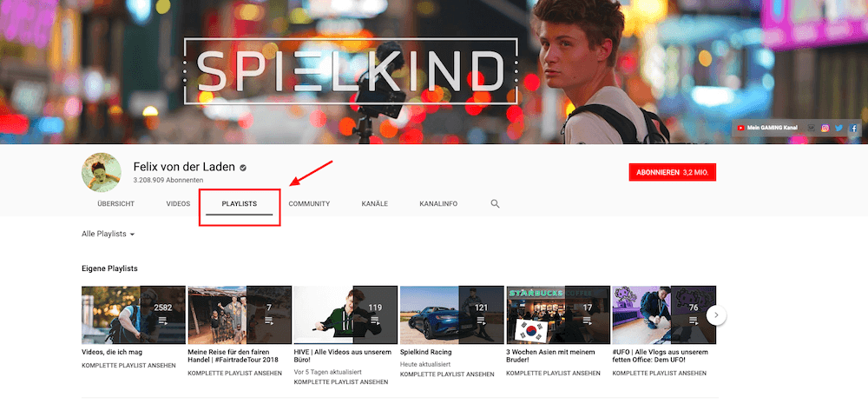This screenshot has width=868, height=404.
Task: Select the PLAYLISTS tab
Action: (x=240, y=204)
